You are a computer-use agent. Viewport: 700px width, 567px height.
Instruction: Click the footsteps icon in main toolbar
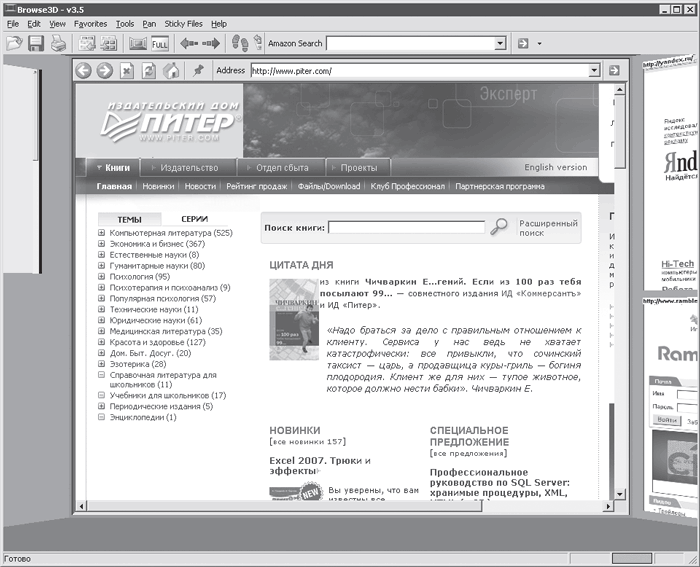(242, 44)
